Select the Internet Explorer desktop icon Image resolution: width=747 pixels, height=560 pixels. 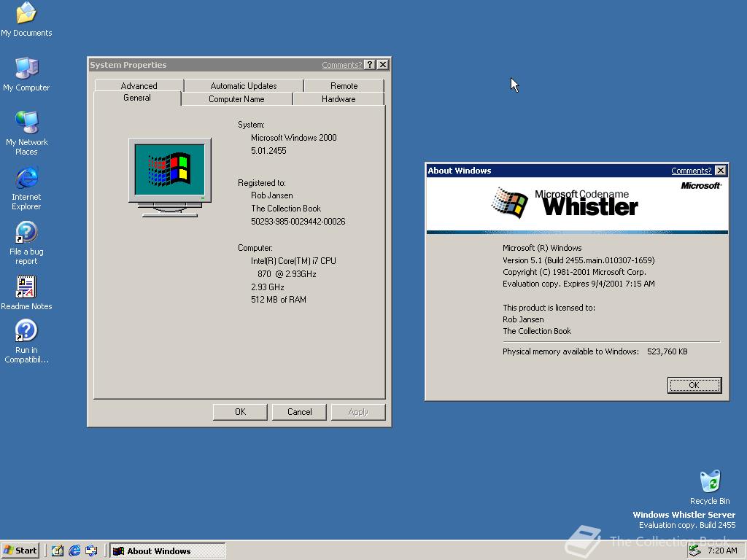pyautogui.click(x=26, y=188)
